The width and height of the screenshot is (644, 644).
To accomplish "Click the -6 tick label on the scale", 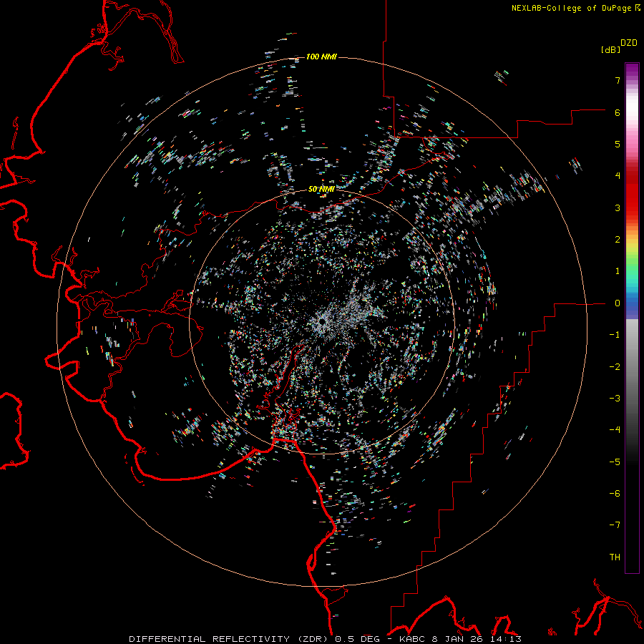I will pos(615,494).
